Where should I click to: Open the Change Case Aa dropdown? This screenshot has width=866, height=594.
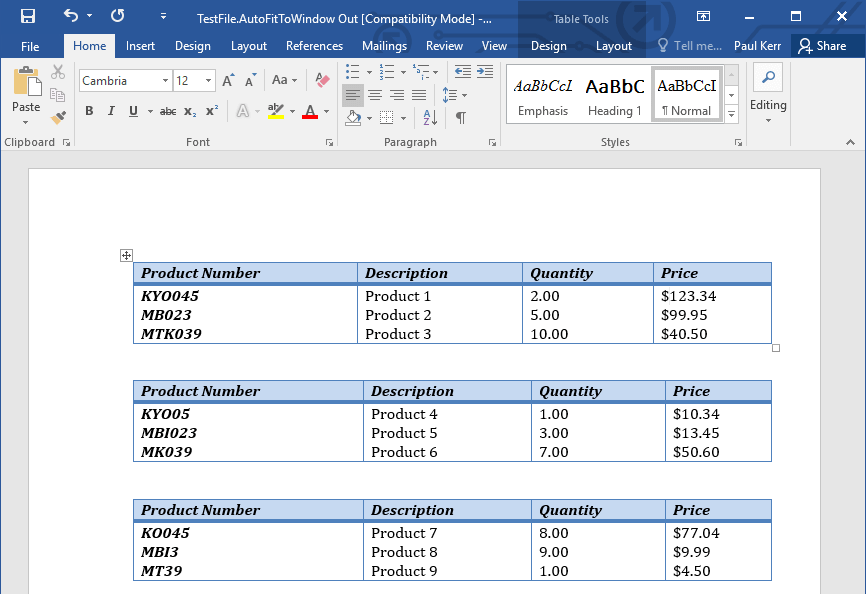[284, 81]
